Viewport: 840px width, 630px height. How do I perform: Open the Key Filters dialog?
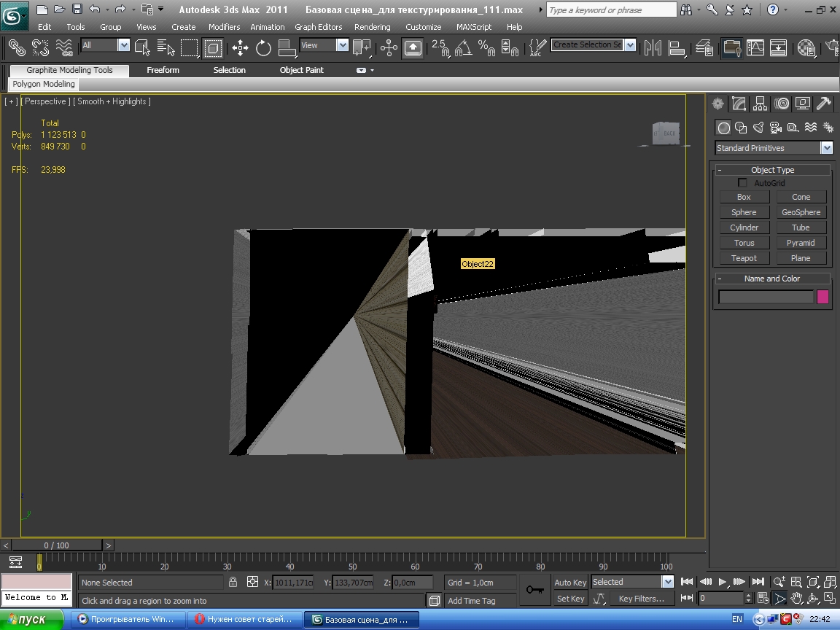pyautogui.click(x=641, y=599)
